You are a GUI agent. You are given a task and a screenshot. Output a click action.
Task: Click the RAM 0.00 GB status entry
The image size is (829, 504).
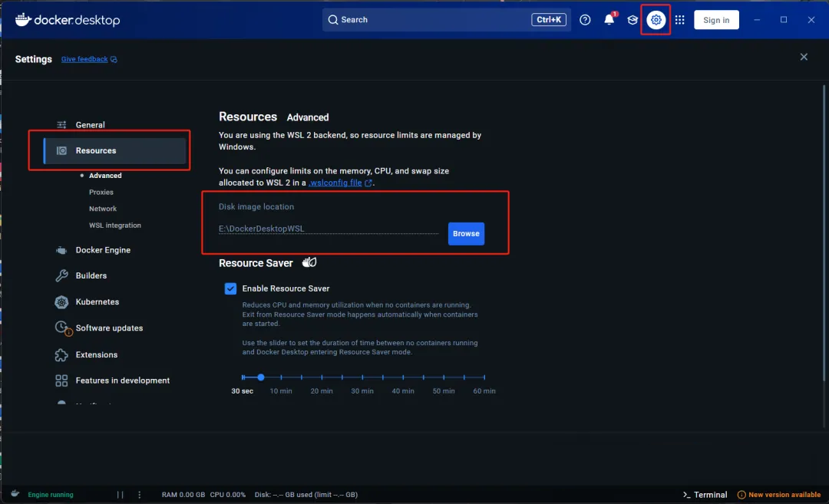(x=183, y=495)
